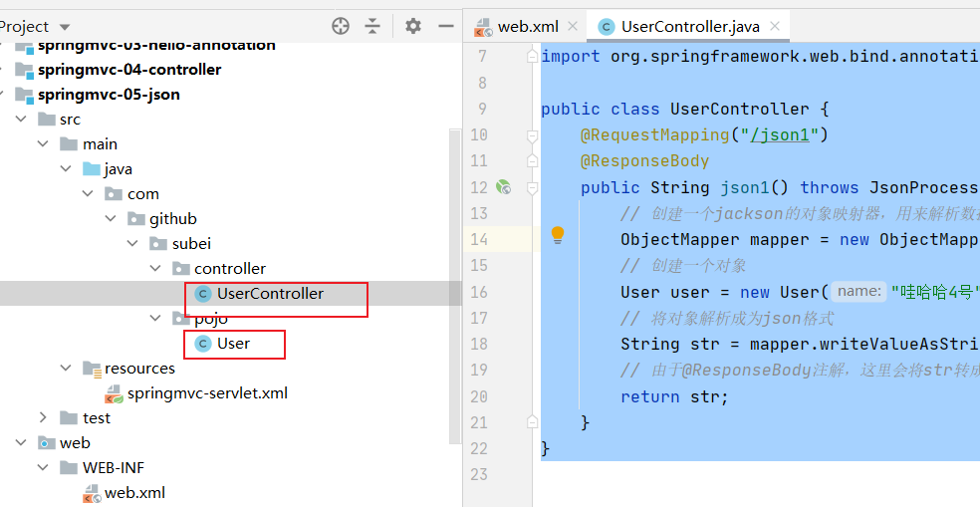Collapse the controller package node
980x507 pixels.
coord(155,268)
